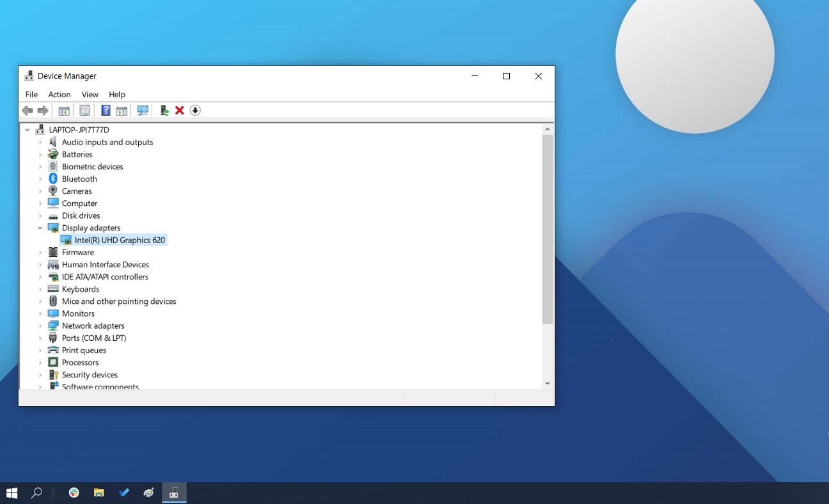Image resolution: width=829 pixels, height=504 pixels.
Task: Open the Action menu
Action: coord(59,95)
